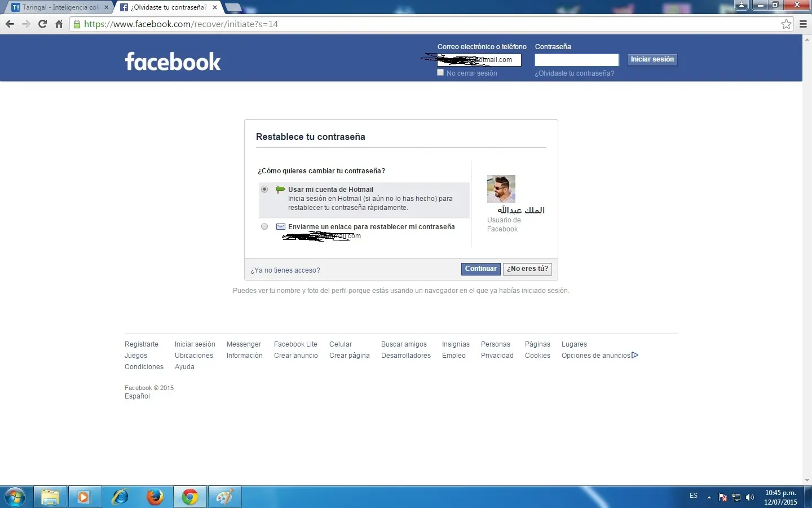
Task: Open Windows Explorer from the taskbar
Action: coord(50,497)
